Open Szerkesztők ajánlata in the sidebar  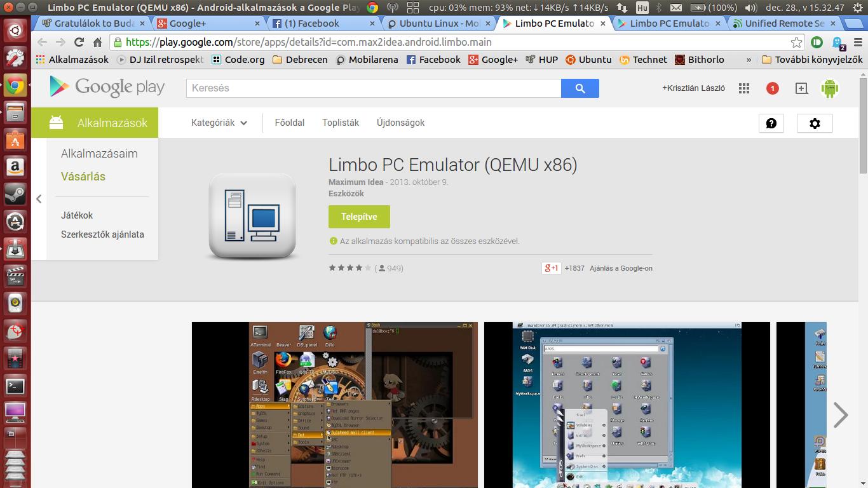coord(102,234)
